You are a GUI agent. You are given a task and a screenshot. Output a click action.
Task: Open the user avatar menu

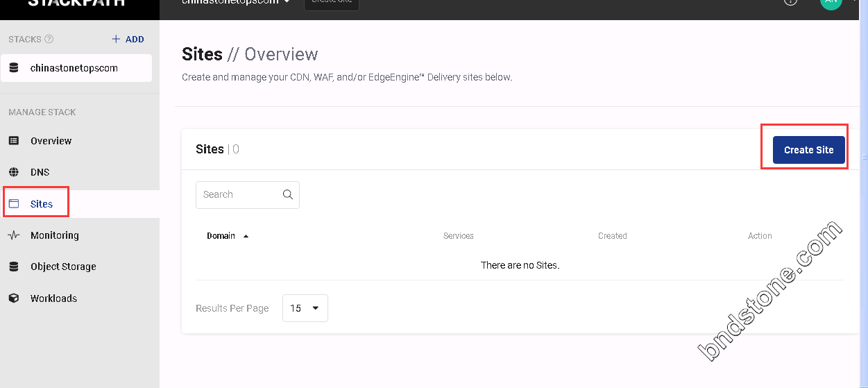(831, 3)
